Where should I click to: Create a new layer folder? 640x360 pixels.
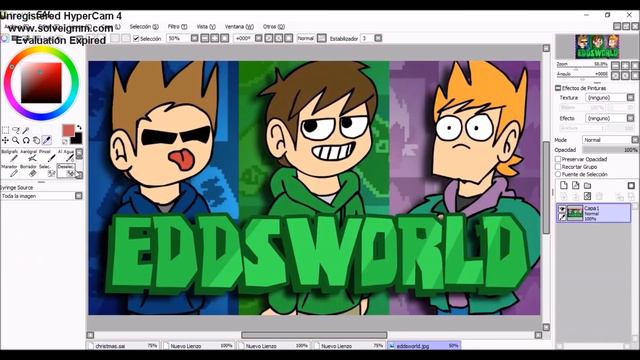point(587,186)
